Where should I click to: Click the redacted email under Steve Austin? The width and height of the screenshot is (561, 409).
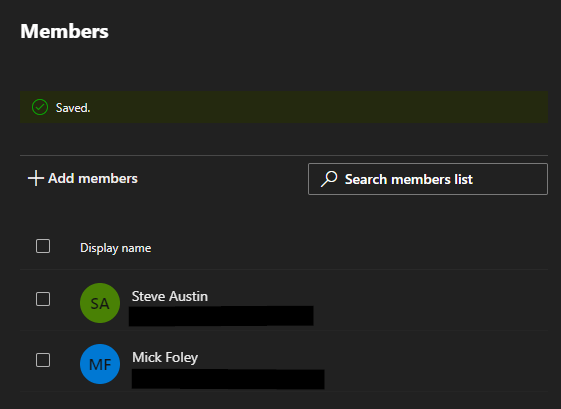221,316
